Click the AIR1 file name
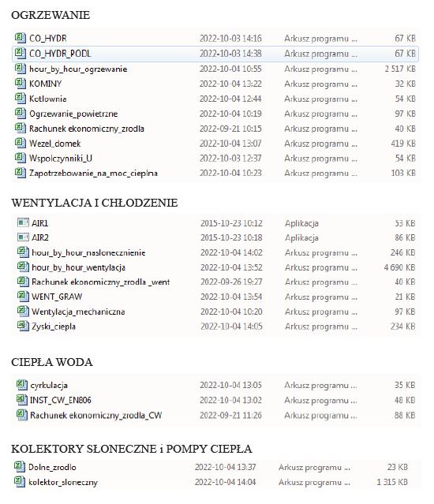This screenshot has width=434, height=504. (40, 222)
